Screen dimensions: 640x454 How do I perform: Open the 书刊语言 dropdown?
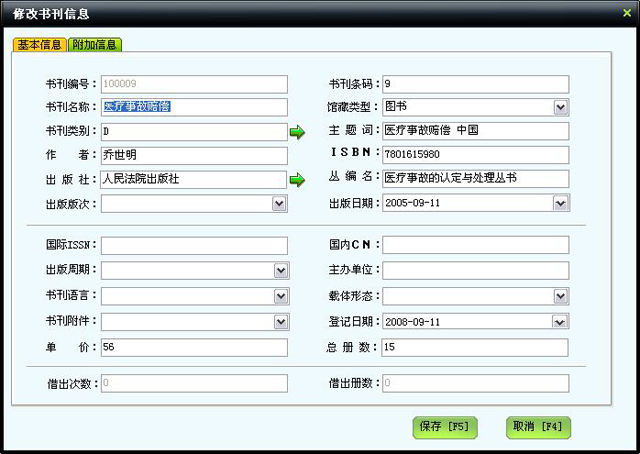point(280,296)
